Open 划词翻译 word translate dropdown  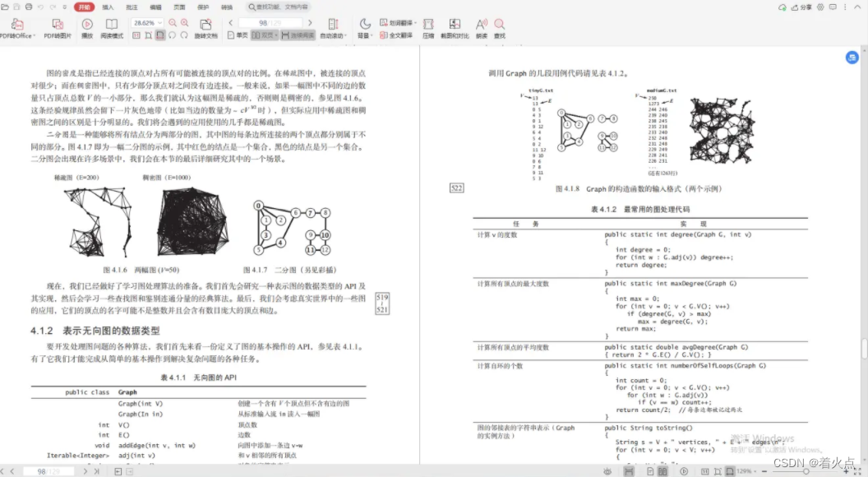click(398, 23)
